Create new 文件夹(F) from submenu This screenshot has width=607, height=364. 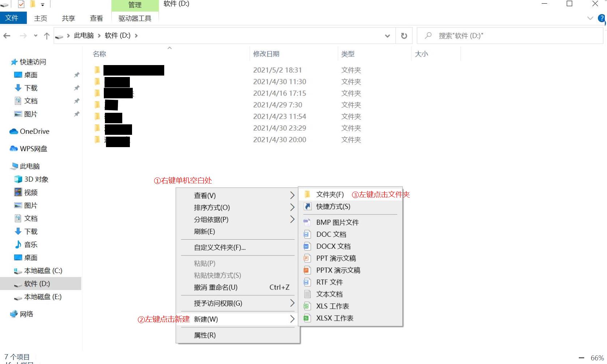click(x=350, y=194)
